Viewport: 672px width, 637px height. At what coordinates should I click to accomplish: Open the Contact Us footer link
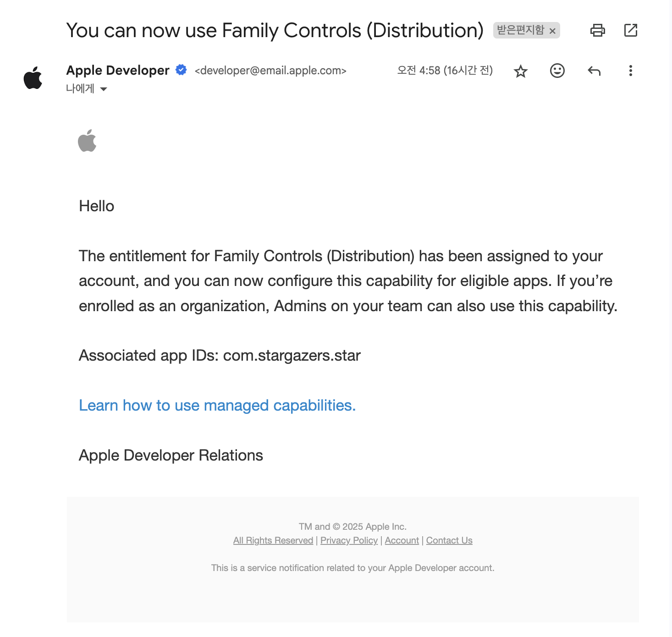coord(449,540)
